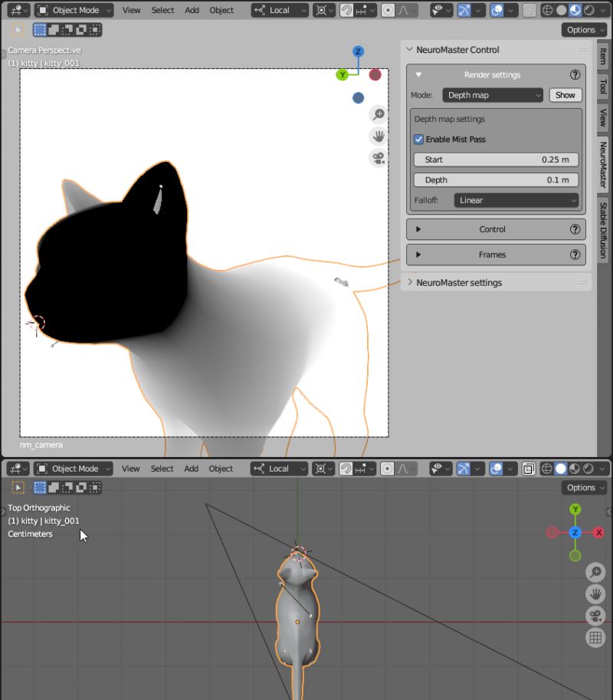Image resolution: width=613 pixels, height=700 pixels.
Task: Expand the NeuroMaster settings panel
Action: tap(409, 283)
